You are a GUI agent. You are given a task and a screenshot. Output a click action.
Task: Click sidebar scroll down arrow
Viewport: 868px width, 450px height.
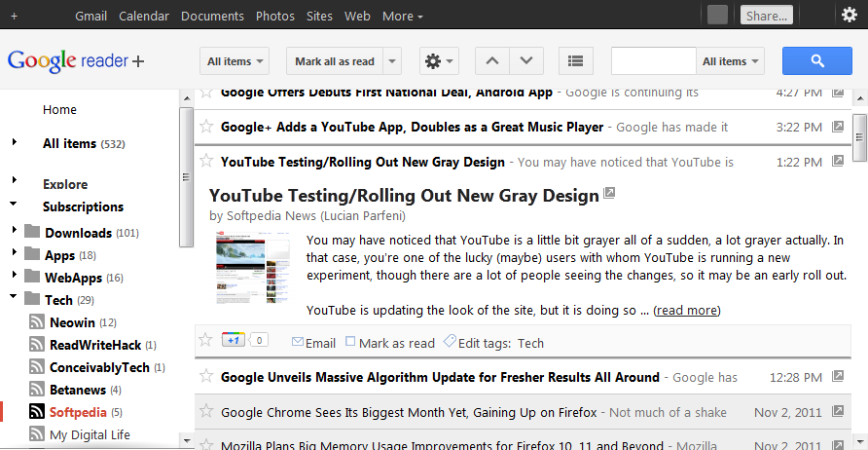[x=186, y=441]
